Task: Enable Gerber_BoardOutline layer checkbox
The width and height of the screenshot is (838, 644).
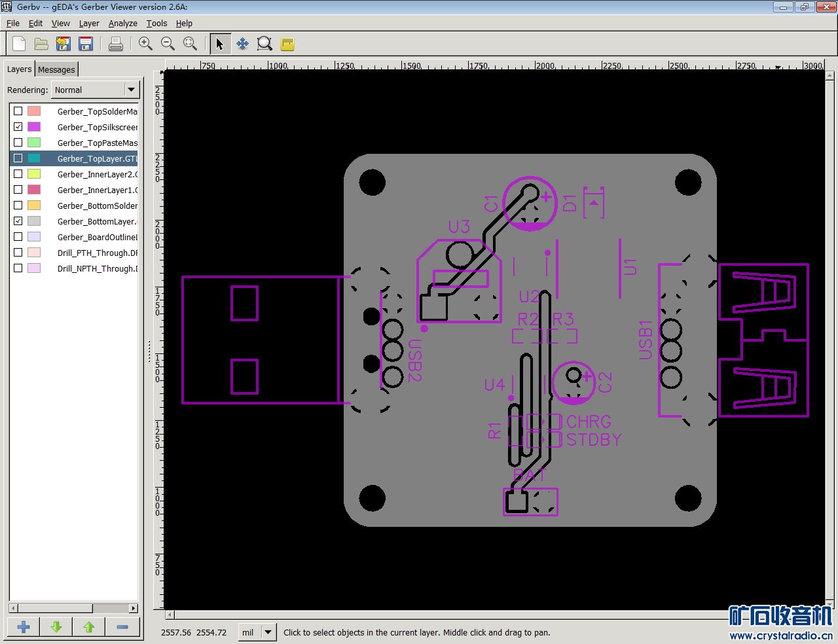Action: pyautogui.click(x=18, y=237)
